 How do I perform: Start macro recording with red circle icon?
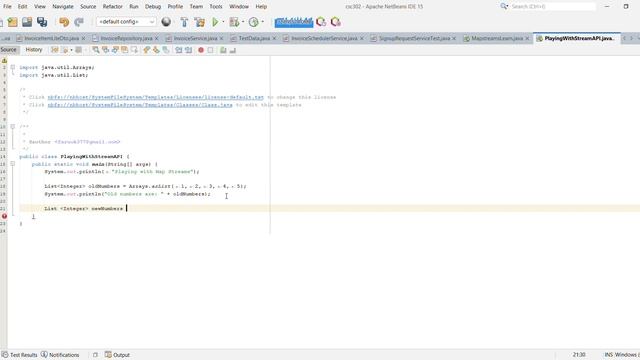tap(201, 50)
